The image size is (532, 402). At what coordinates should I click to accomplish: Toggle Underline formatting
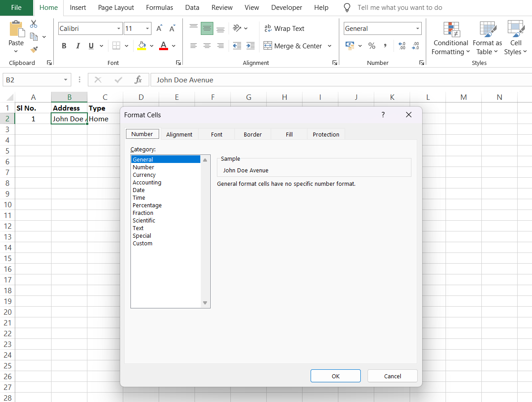click(91, 46)
